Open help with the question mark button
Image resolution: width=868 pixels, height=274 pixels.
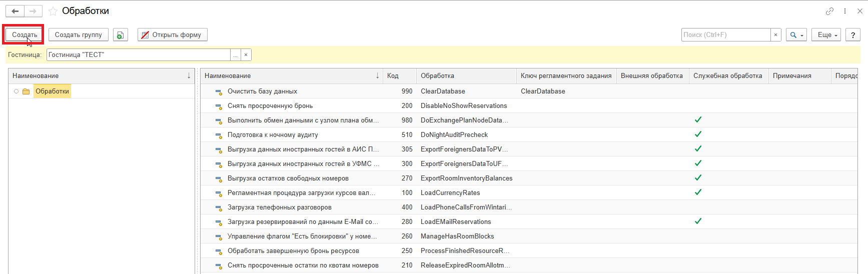click(853, 34)
